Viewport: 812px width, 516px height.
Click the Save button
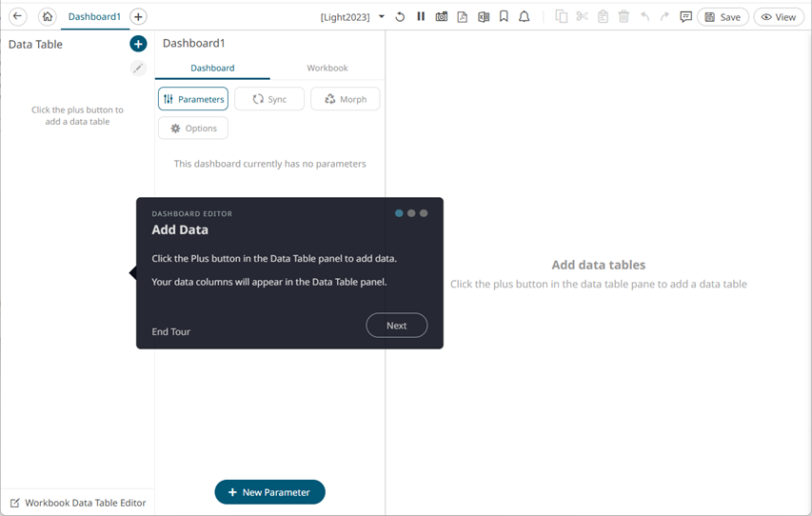(723, 17)
